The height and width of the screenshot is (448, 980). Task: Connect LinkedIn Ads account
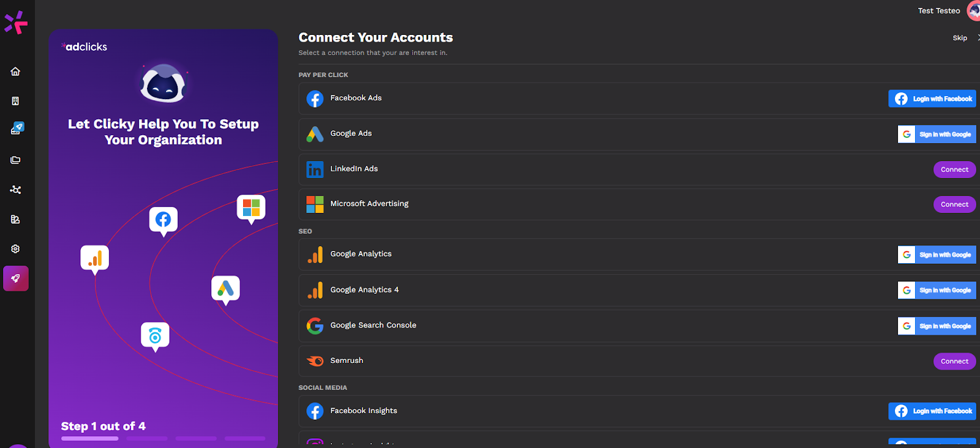click(954, 170)
